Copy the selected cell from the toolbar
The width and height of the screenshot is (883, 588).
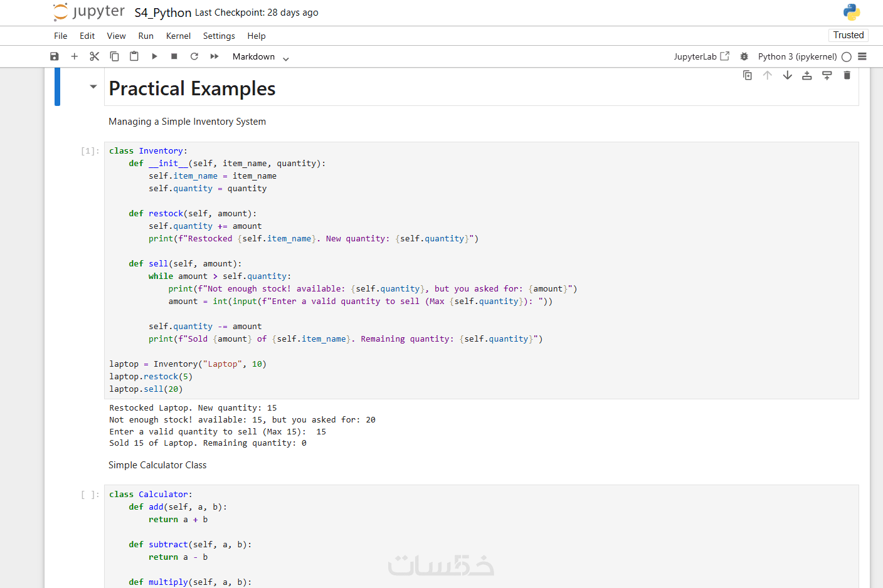[114, 56]
